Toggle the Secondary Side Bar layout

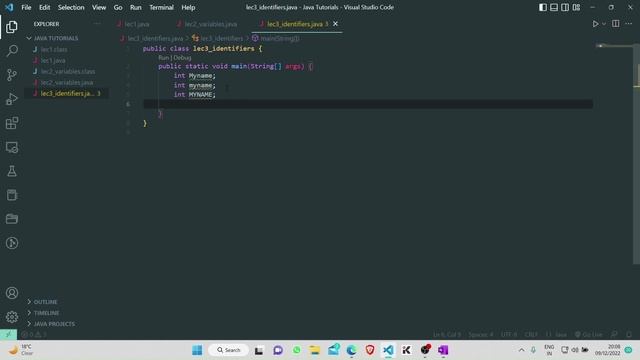565,7
